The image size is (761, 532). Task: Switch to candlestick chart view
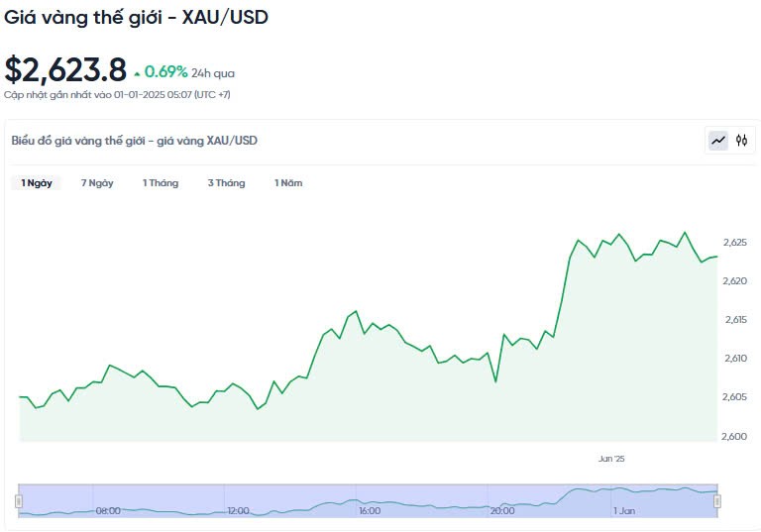tap(741, 141)
